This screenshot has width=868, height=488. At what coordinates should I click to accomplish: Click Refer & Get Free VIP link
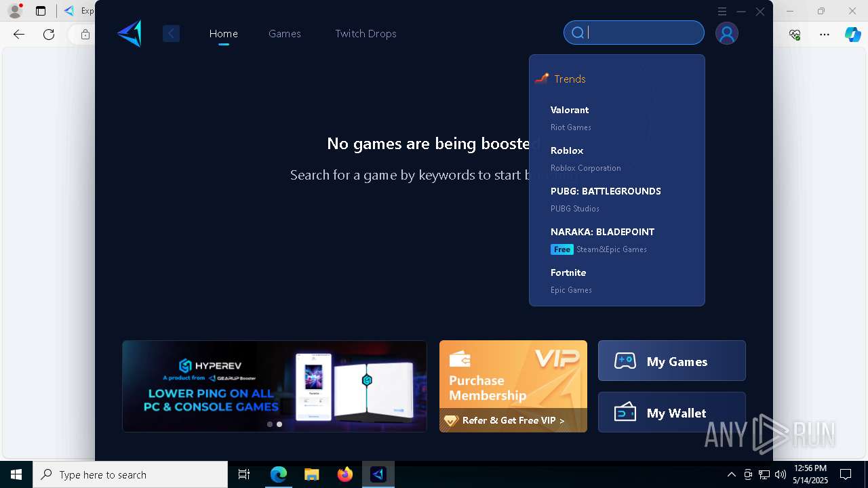tap(513, 420)
